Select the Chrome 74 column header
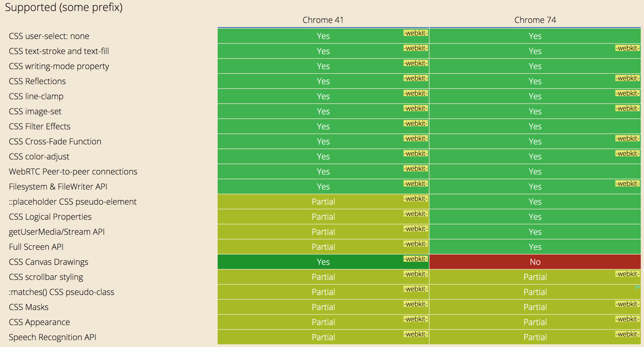Screen dimensions: 644x347 [535, 20]
